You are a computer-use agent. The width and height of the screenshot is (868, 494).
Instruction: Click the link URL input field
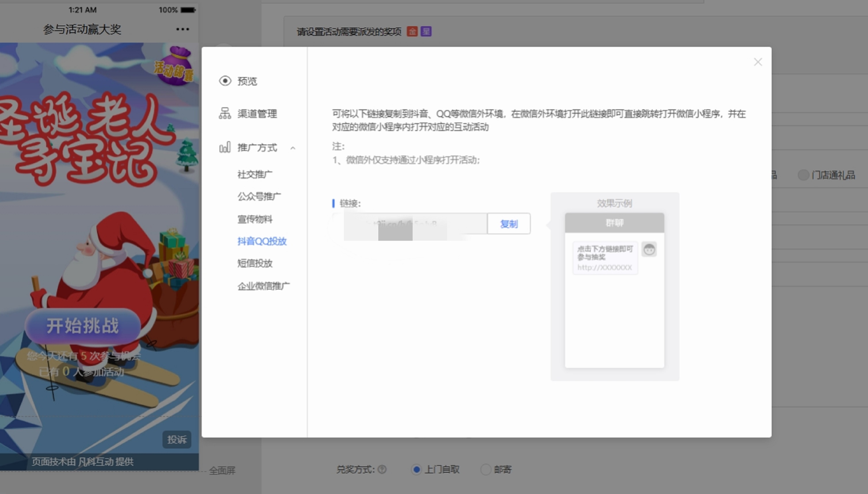tap(410, 224)
